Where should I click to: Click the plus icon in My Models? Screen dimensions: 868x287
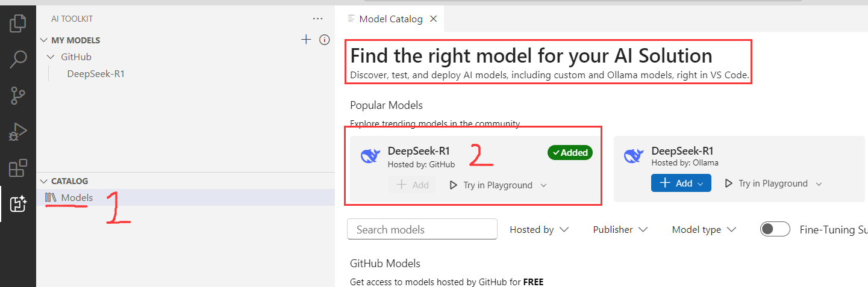click(306, 40)
